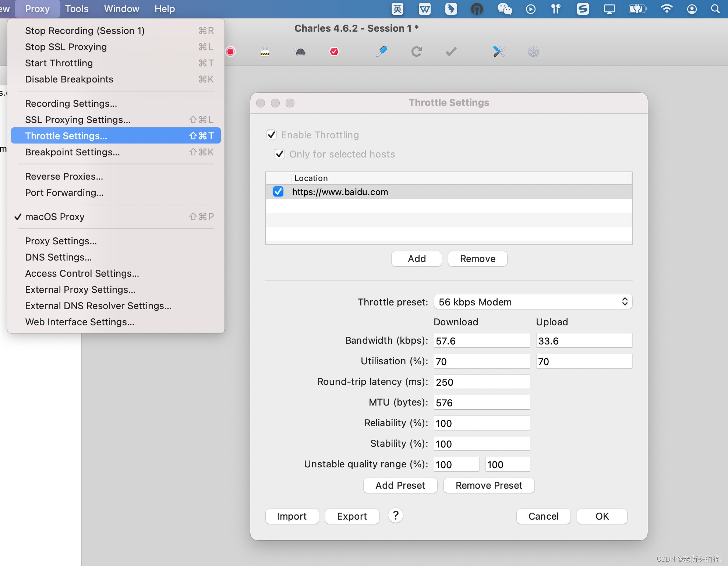Choose Breakpoint Settings menu item
The image size is (728, 566).
73,152
